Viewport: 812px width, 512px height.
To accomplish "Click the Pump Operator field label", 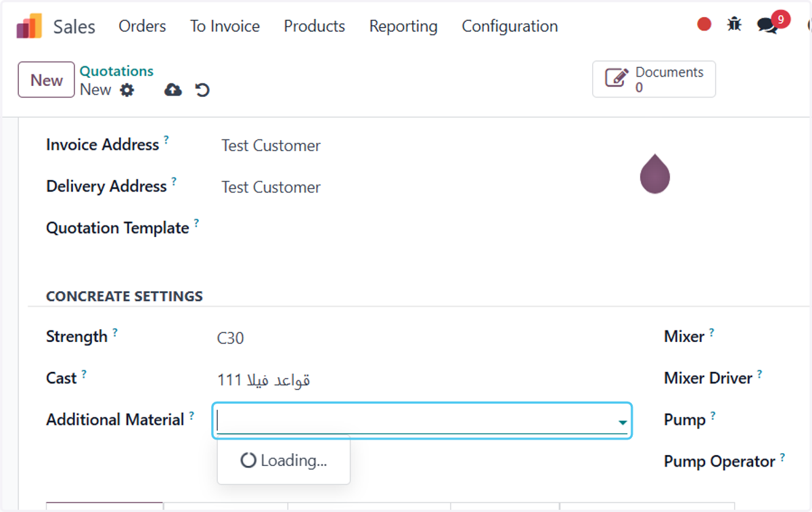I will [720, 462].
